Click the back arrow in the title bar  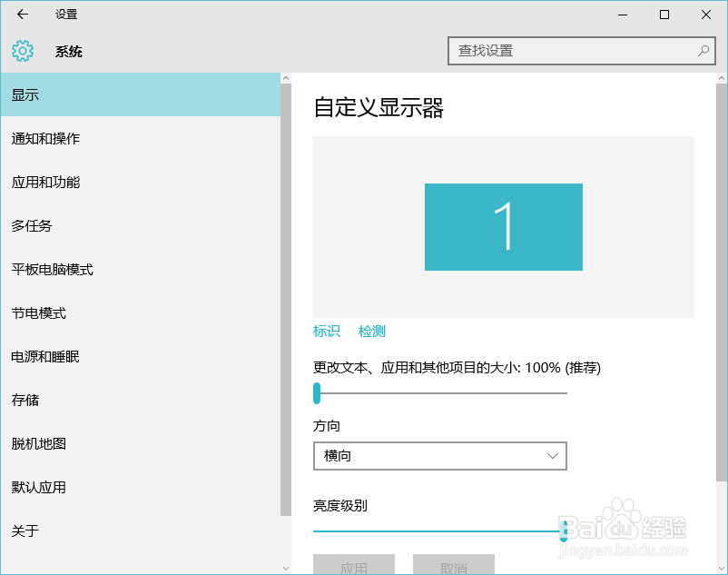[x=21, y=15]
